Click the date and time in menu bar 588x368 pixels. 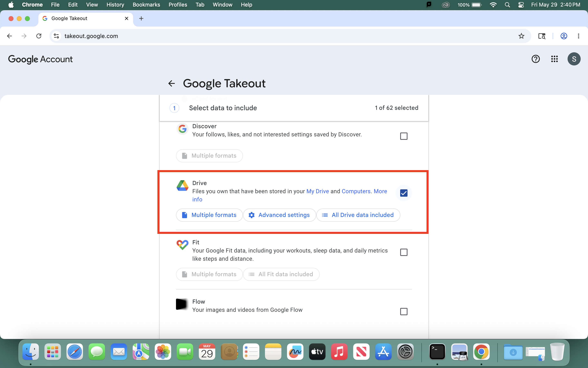pyautogui.click(x=556, y=5)
